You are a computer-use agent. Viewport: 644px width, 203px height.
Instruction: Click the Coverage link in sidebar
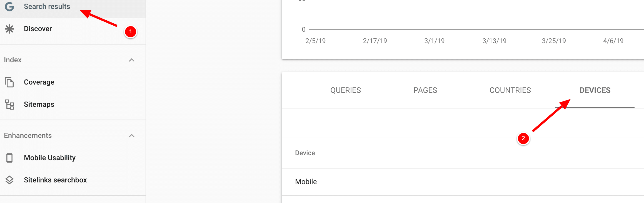pyautogui.click(x=39, y=82)
